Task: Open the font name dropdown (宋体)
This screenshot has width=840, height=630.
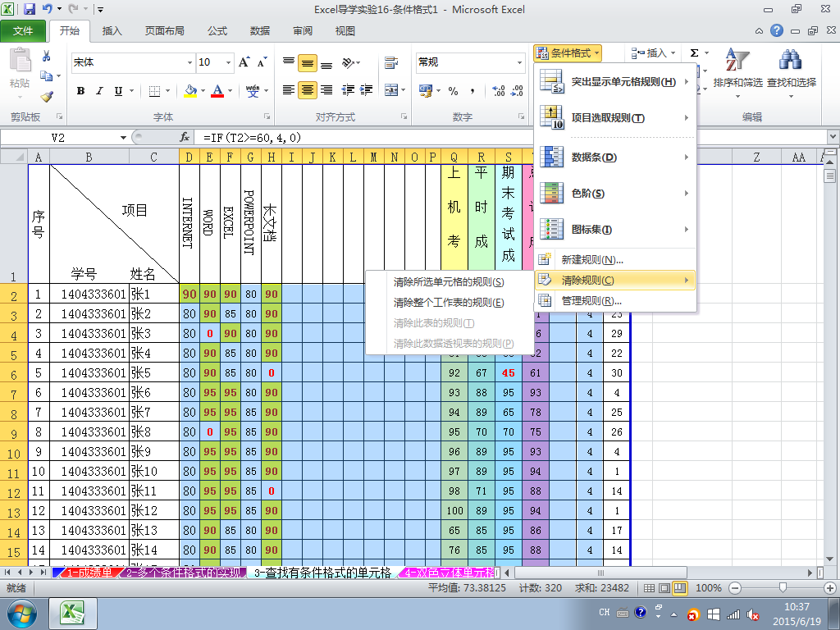Action: point(189,62)
